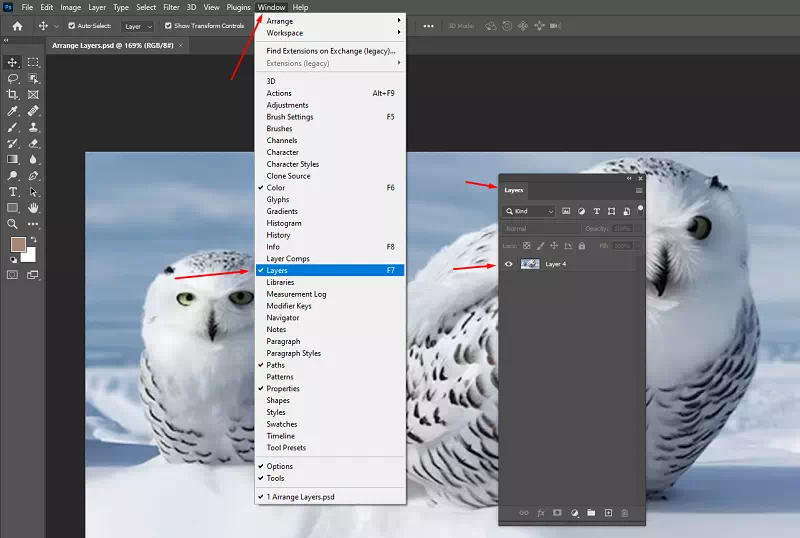Click the link layers chain icon
The width and height of the screenshot is (800, 538).
pos(524,513)
